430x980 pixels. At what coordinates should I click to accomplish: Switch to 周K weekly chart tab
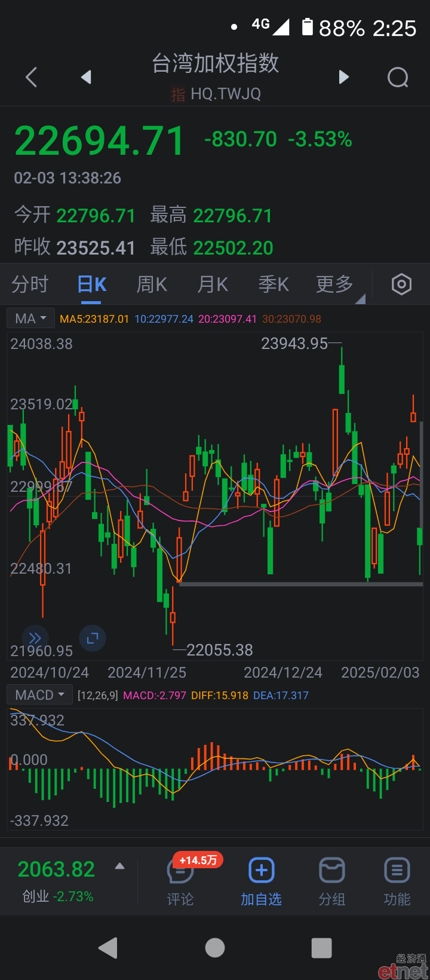(x=152, y=284)
